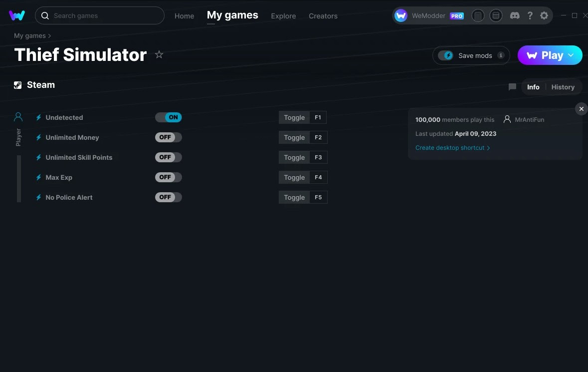Click Toggle button for Unlimited Money
Screen dimensions: 588x372
294,137
